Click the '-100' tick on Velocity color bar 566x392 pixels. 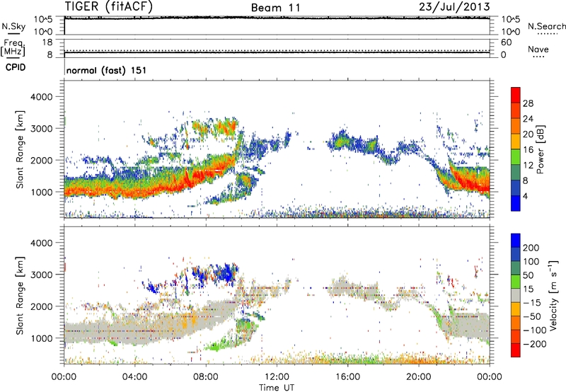coord(535,330)
